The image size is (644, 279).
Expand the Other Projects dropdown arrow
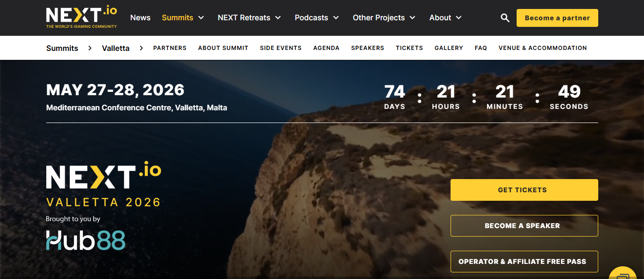point(412,18)
